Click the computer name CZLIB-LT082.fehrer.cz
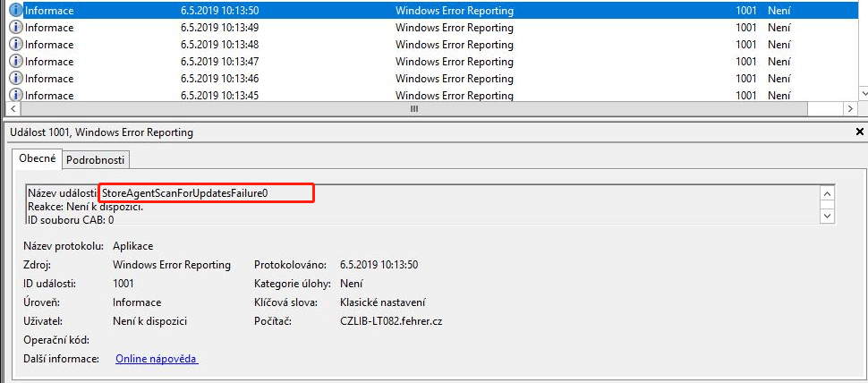Screen dimensions: 868x383 pos(391,321)
